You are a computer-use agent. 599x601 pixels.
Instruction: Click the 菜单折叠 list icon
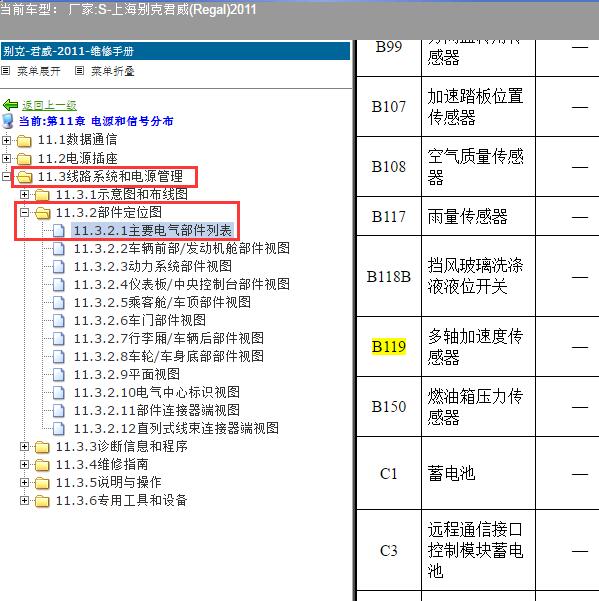click(79, 71)
